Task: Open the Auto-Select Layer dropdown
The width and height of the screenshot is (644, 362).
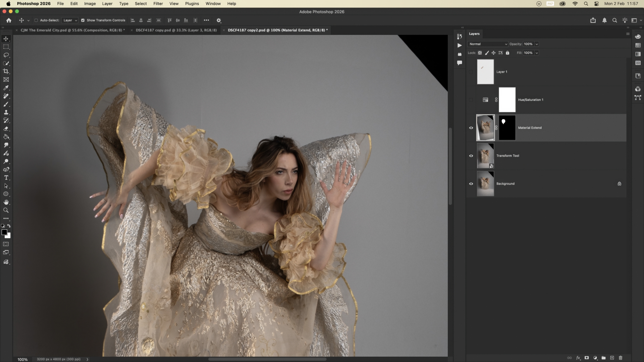Action: pos(70,20)
